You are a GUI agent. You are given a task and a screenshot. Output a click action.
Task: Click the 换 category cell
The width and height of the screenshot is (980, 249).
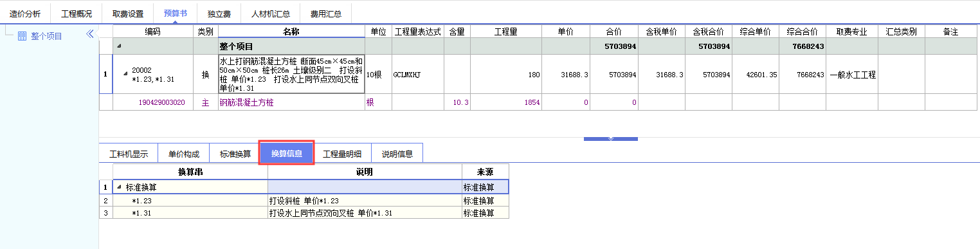206,75
